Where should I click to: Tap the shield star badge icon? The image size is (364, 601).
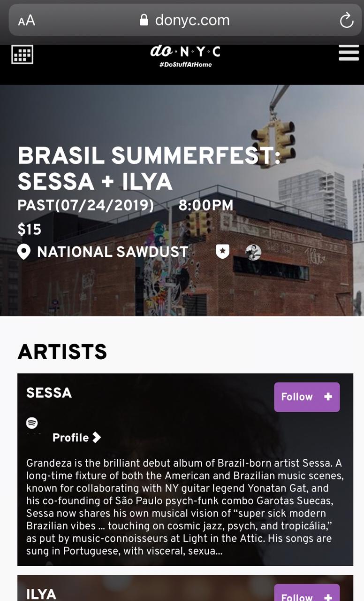[x=222, y=252]
